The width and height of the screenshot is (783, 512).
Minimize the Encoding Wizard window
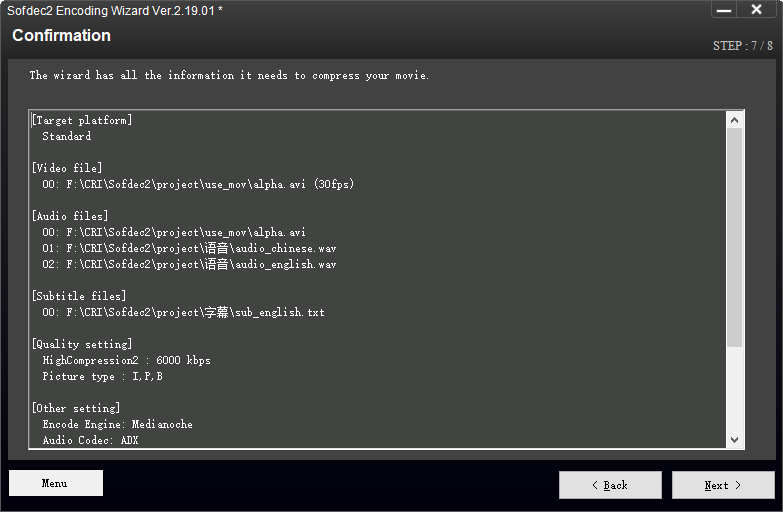[x=724, y=10]
